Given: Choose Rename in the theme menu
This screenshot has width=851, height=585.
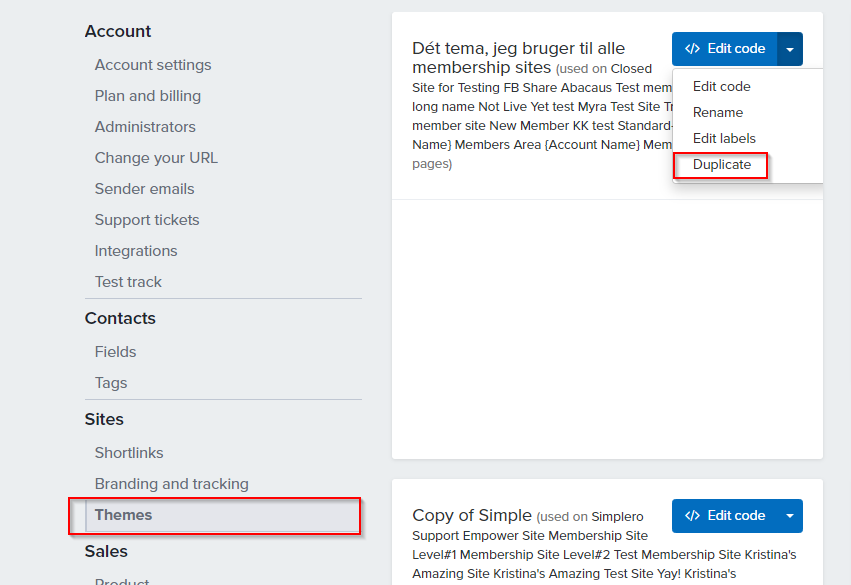Looking at the screenshot, I should click(x=717, y=112).
